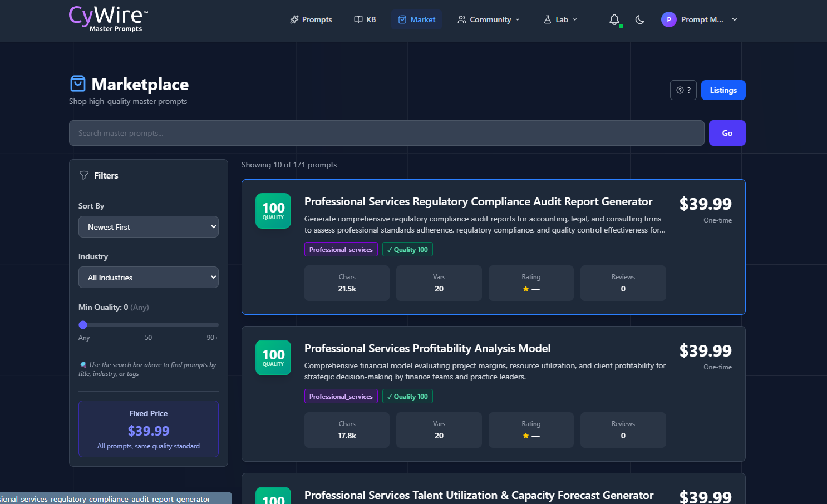Open the KB menu item
The height and width of the screenshot is (504, 827).
tap(365, 19)
